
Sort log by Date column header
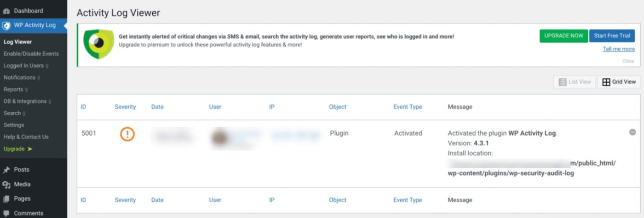157,107
